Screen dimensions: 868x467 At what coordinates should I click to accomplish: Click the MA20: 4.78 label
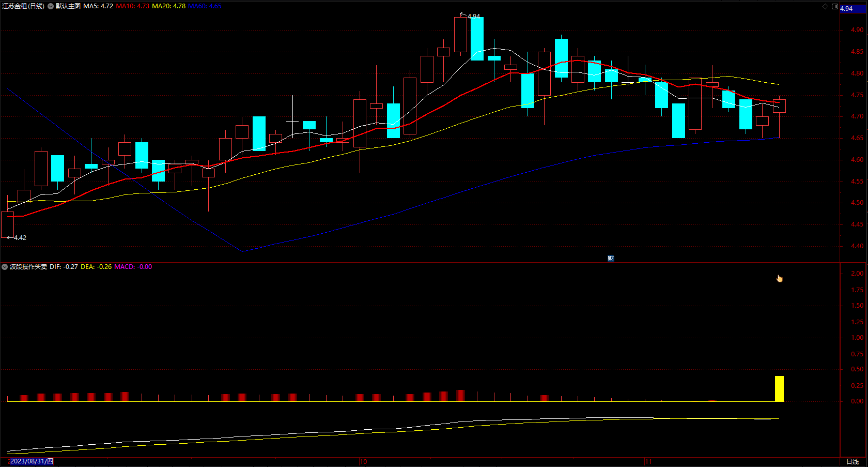[169, 6]
